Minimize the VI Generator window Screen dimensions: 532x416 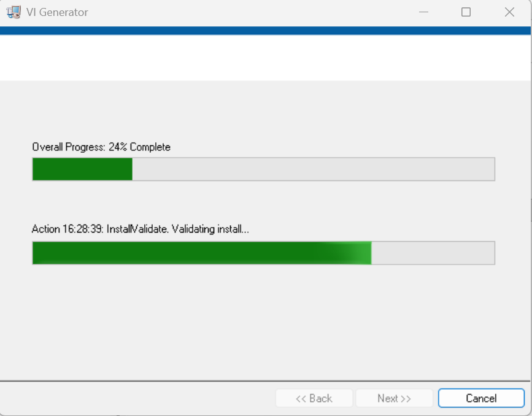click(423, 12)
